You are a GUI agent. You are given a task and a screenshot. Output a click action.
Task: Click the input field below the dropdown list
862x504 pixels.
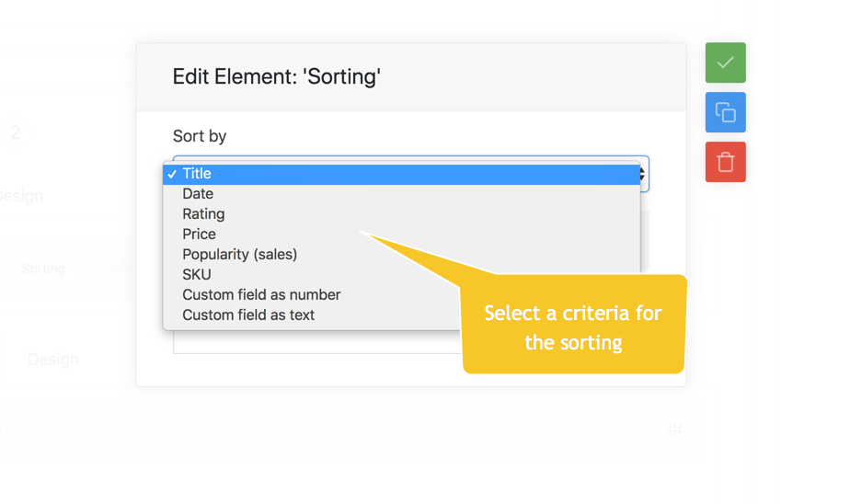pos(313,342)
